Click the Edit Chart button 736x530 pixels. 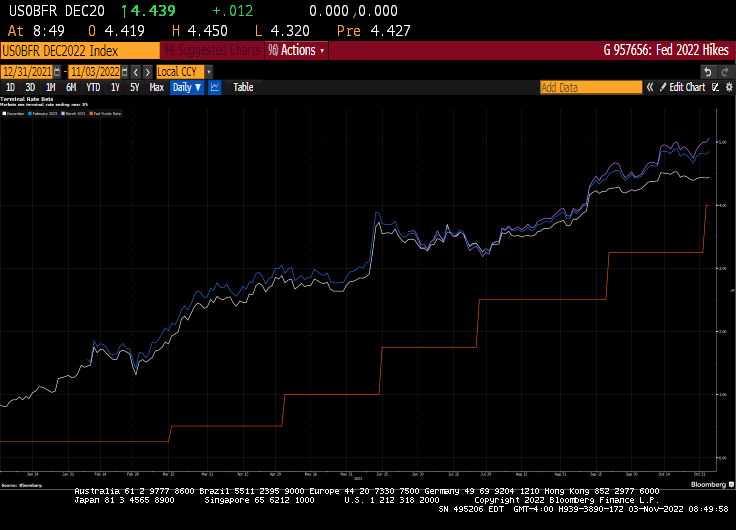[x=687, y=87]
